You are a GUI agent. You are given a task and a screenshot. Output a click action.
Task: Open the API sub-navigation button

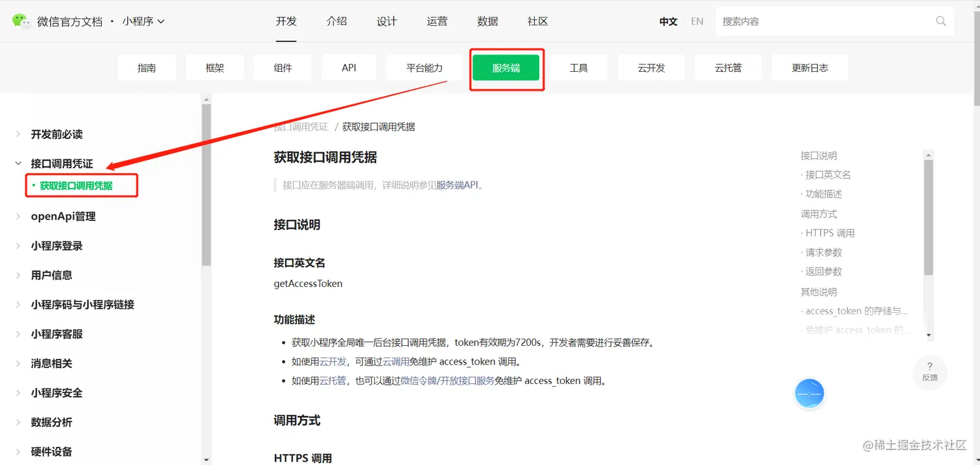click(349, 67)
